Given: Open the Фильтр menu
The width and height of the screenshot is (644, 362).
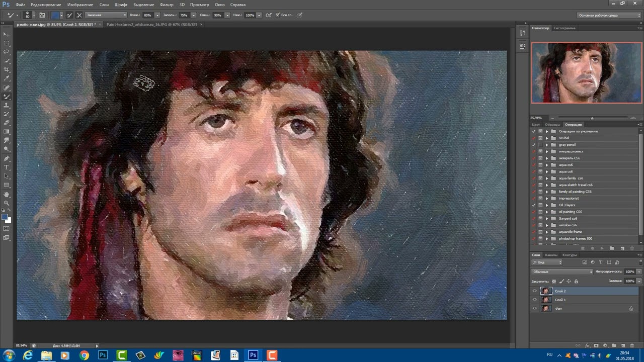Looking at the screenshot, I should click(167, 5).
